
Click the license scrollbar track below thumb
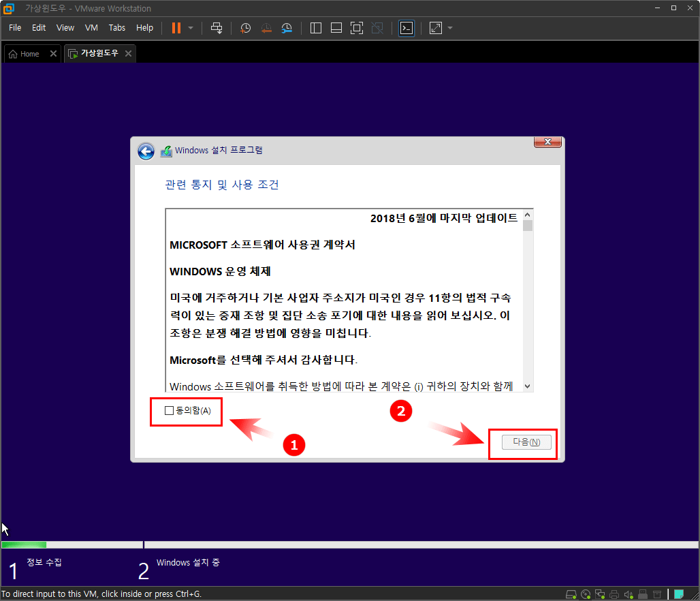528,306
